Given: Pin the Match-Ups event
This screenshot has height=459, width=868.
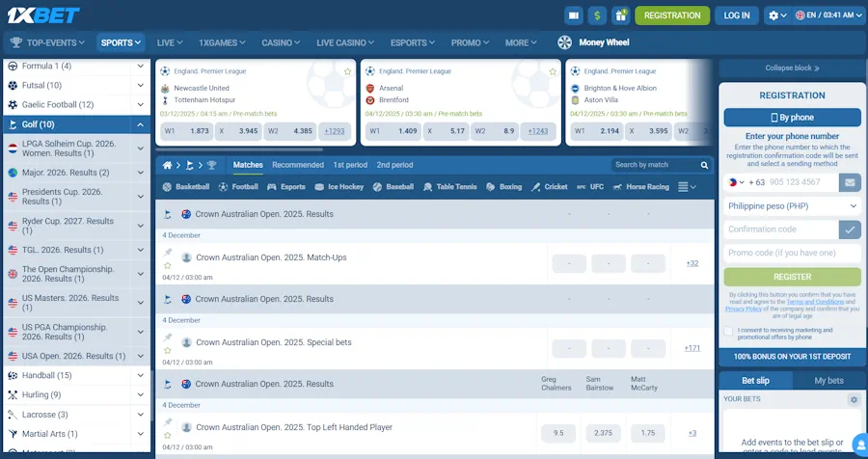Looking at the screenshot, I should click(168, 253).
